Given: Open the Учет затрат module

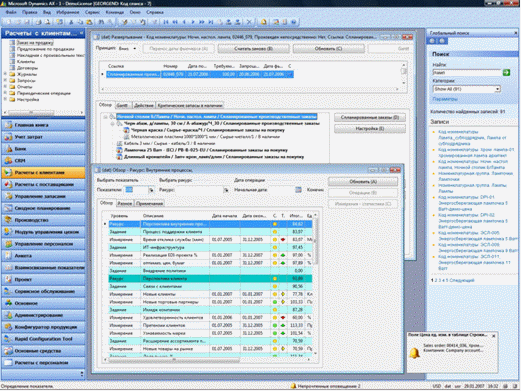Looking at the screenshot, I should pos(43,137).
